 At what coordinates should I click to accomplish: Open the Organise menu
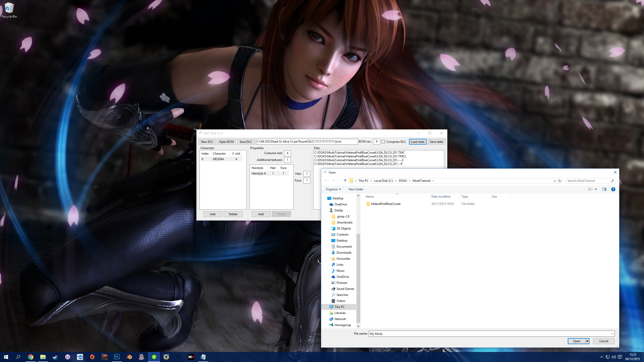[333, 189]
